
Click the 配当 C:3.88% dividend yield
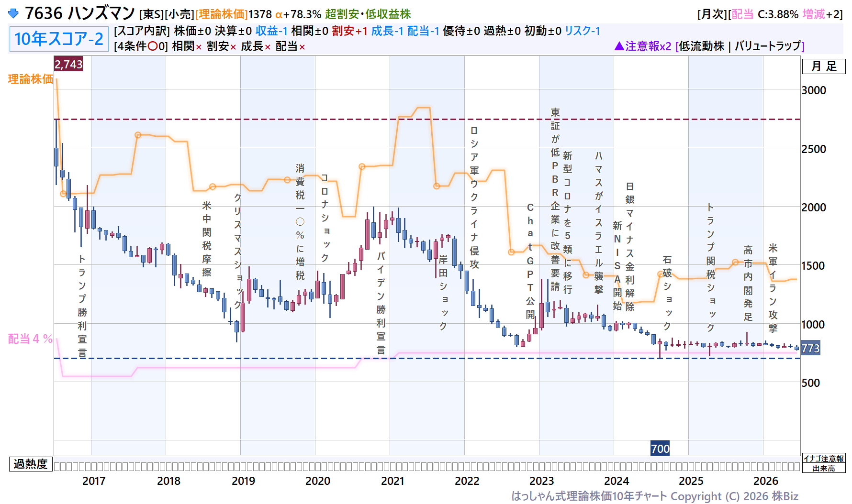(765, 14)
